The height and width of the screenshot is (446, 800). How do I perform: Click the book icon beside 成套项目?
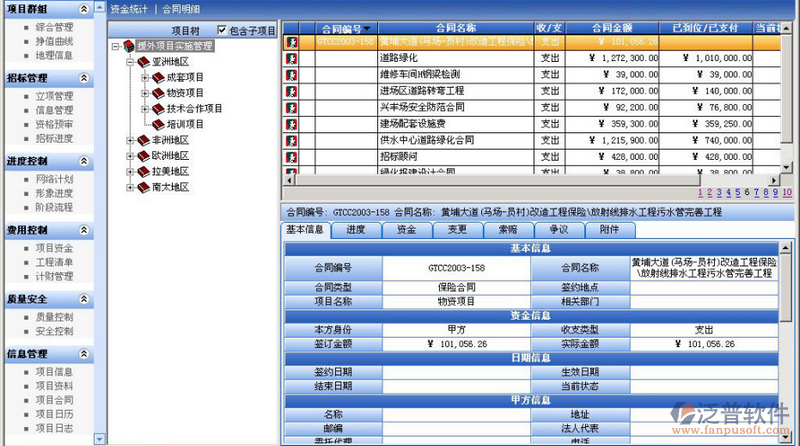pos(159,78)
